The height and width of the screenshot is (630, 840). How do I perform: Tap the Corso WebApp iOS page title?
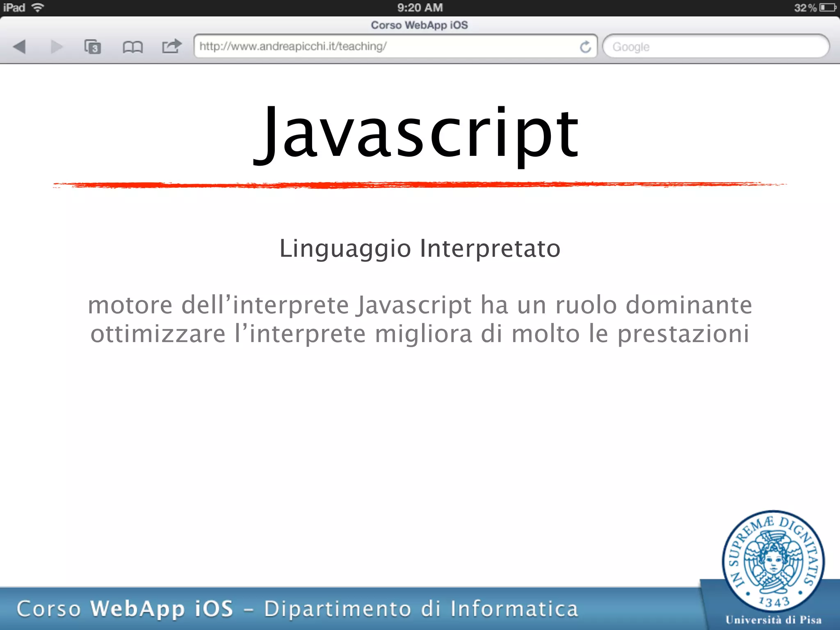(419, 25)
